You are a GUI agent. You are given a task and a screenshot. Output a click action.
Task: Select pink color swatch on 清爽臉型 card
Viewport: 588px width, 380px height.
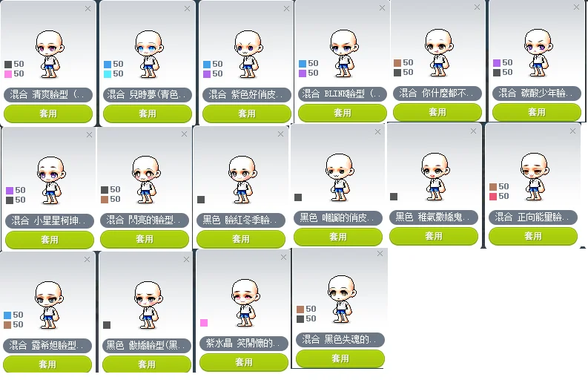(8, 74)
